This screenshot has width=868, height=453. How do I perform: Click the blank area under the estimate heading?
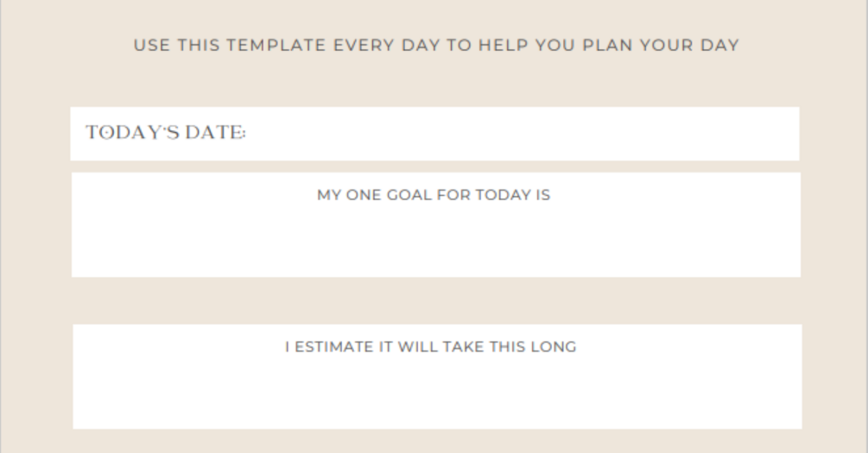coord(436,393)
